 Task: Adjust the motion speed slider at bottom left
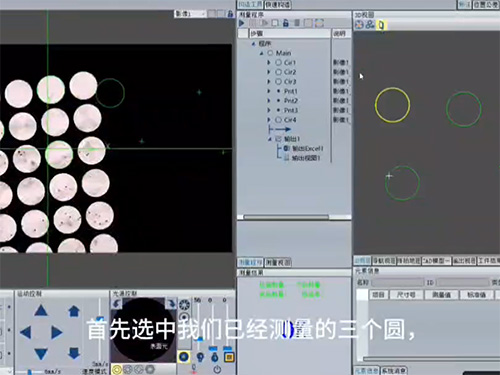click(x=30, y=371)
